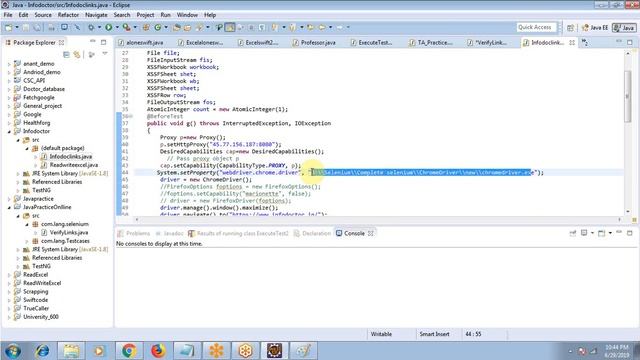This screenshot has height=360, width=640.
Task: Select VerifyLinks.java in Package Explorer
Action: (x=69, y=233)
